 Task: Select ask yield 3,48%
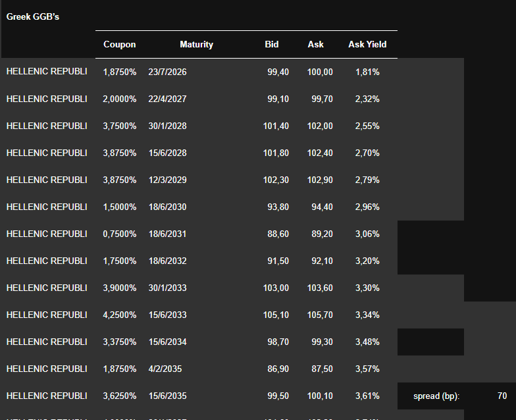(367, 342)
